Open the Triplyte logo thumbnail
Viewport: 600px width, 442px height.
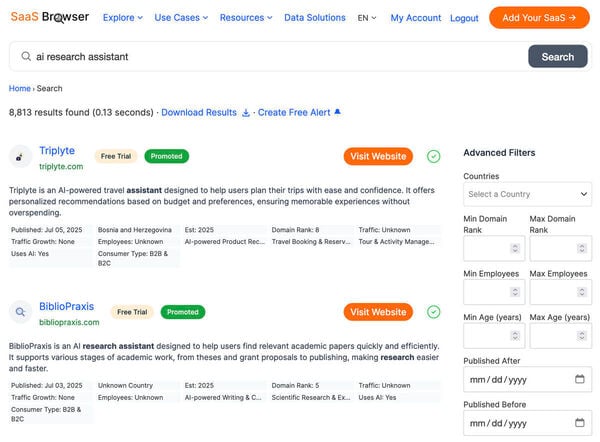coord(20,157)
